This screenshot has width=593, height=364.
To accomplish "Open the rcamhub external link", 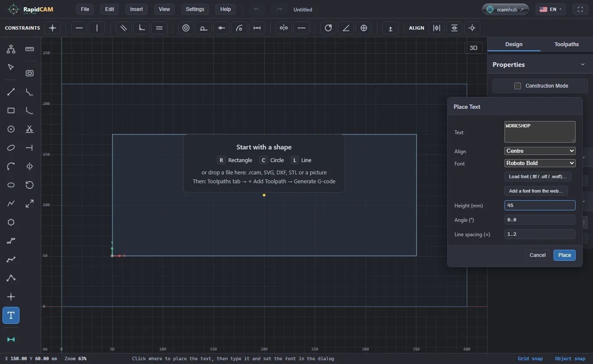I will coord(505,9).
